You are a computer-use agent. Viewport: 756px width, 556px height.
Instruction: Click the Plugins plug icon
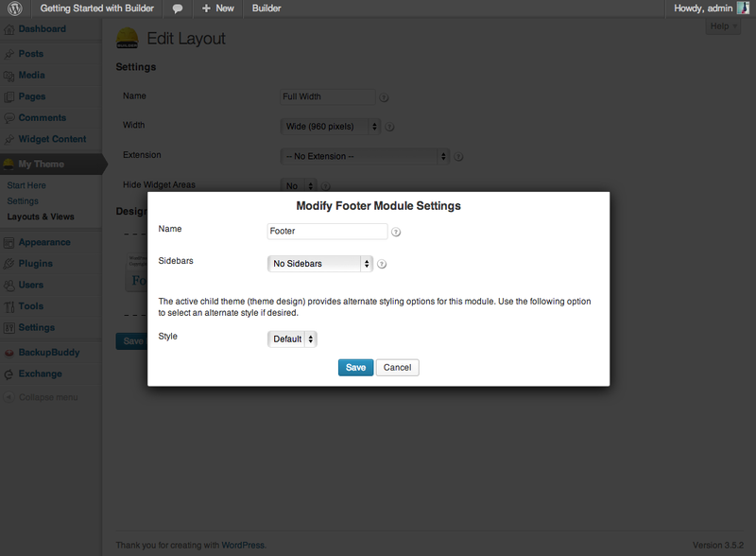pos(9,264)
